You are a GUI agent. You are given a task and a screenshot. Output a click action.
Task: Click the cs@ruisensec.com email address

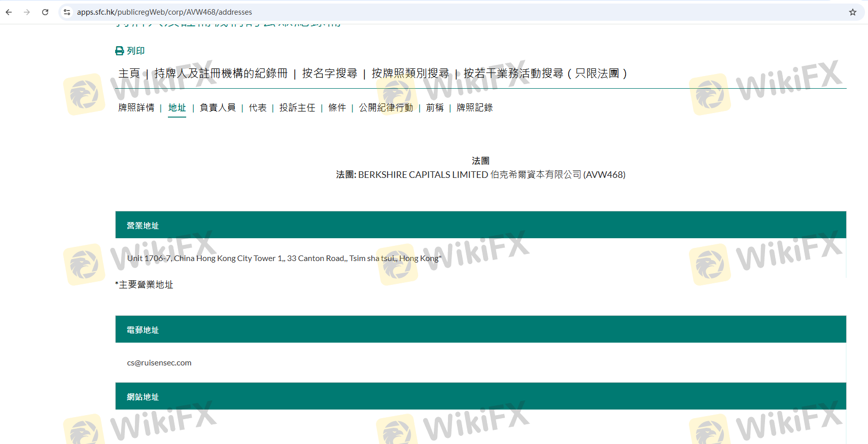tap(159, 363)
